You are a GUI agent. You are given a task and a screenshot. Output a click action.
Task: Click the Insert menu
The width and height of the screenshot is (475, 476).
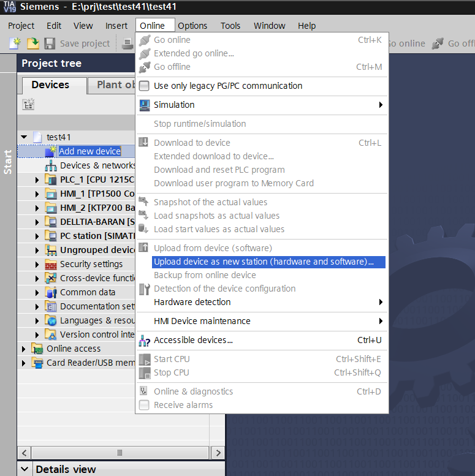(x=116, y=26)
